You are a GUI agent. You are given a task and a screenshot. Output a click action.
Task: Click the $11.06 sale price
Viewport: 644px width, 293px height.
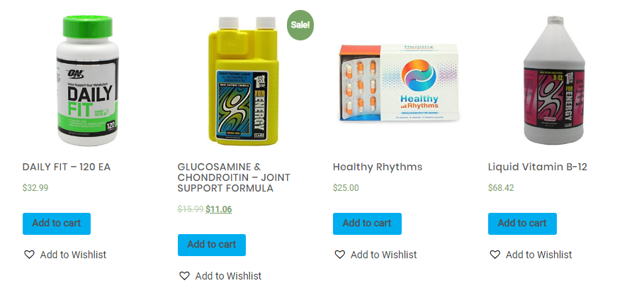point(218,209)
